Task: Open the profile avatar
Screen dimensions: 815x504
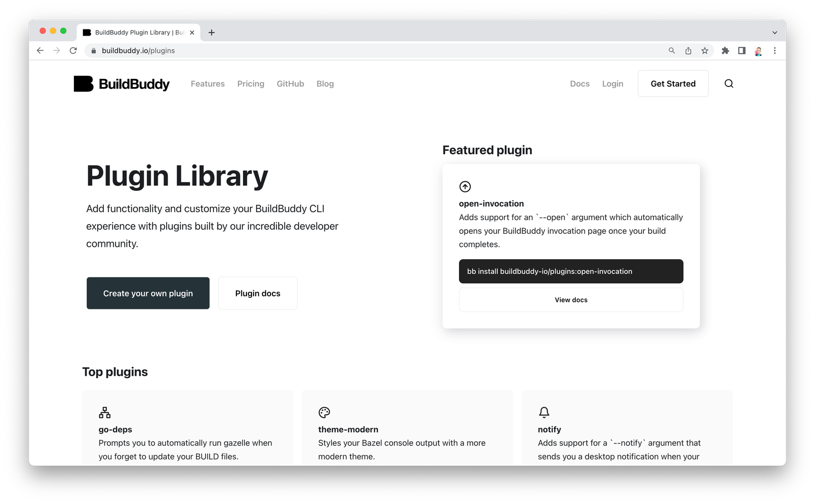Action: click(x=758, y=51)
